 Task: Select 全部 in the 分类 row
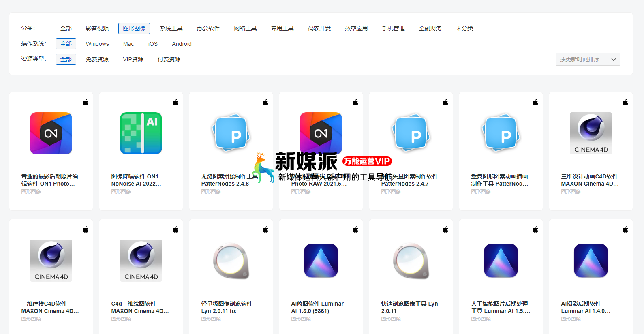tap(66, 28)
